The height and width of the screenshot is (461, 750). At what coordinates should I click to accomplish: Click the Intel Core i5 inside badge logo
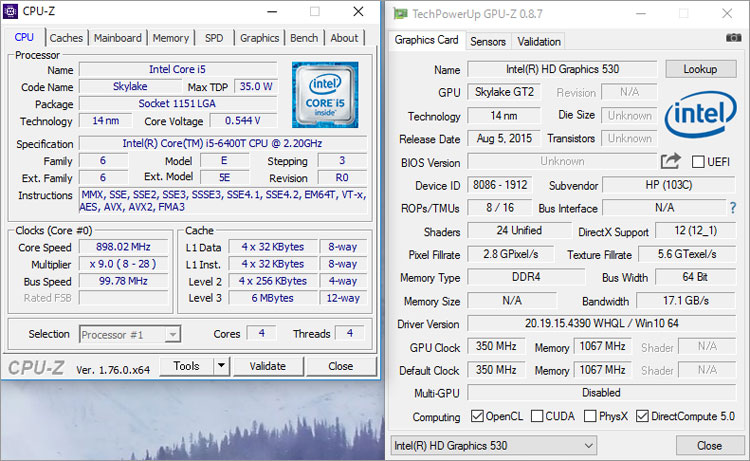click(325, 95)
